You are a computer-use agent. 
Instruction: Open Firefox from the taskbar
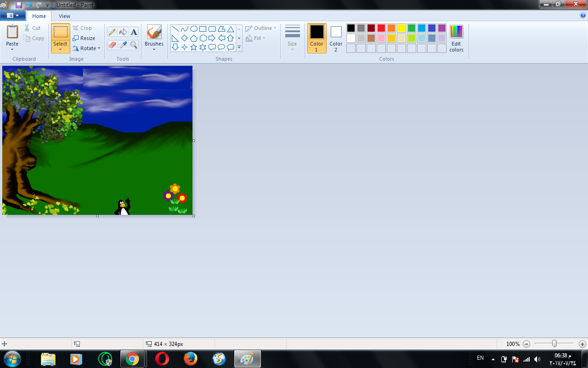(190, 359)
